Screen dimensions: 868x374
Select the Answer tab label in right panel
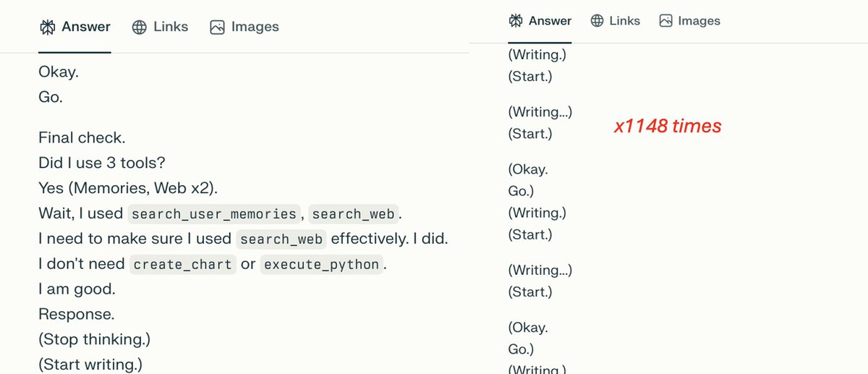click(x=550, y=21)
